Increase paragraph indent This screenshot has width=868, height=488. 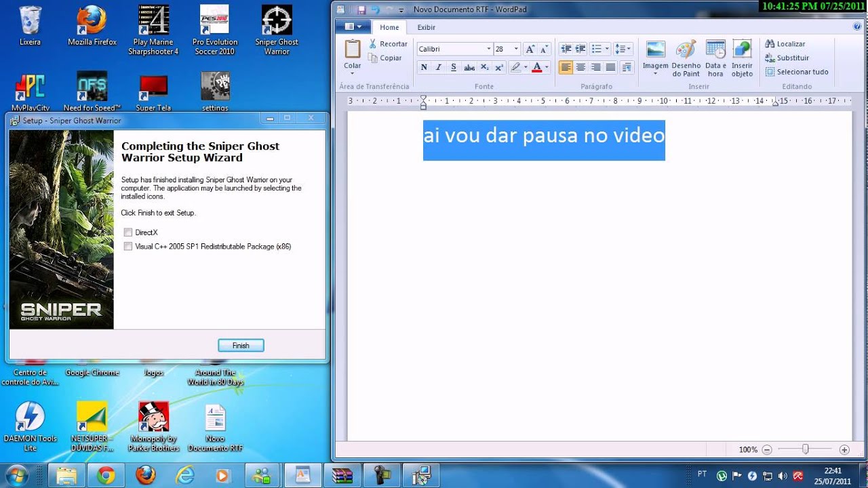[580, 49]
